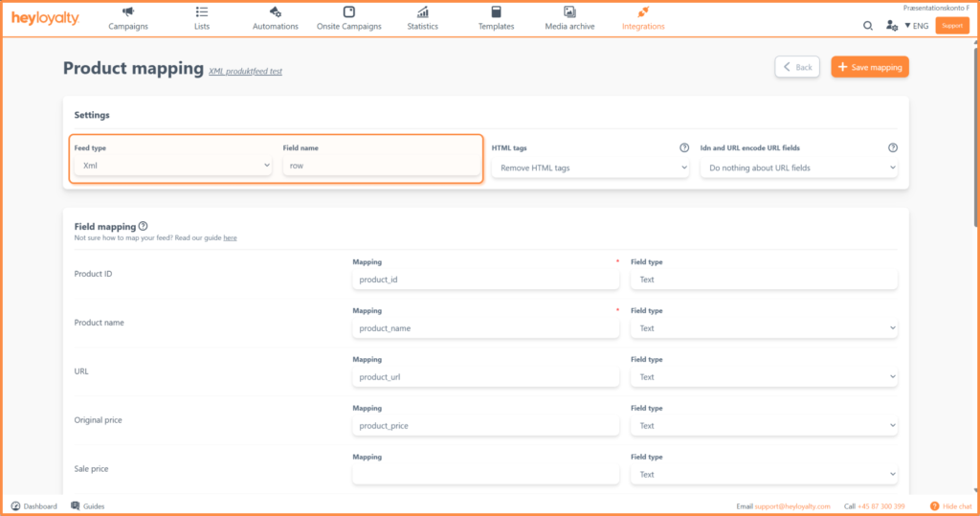
Task: Open Dashboard from the footer
Action: click(x=33, y=505)
